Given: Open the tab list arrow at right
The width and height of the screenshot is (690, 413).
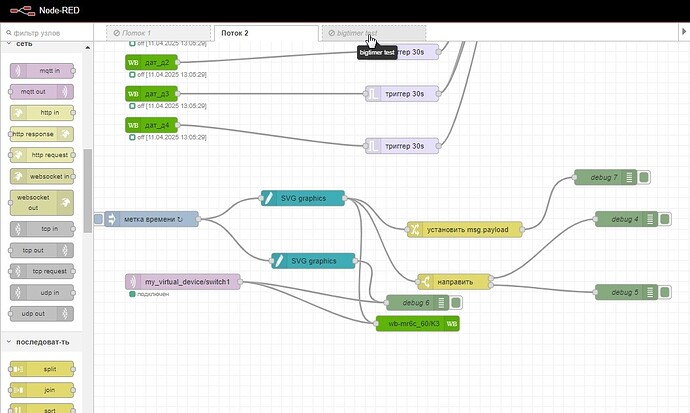Looking at the screenshot, I should coord(684,32).
